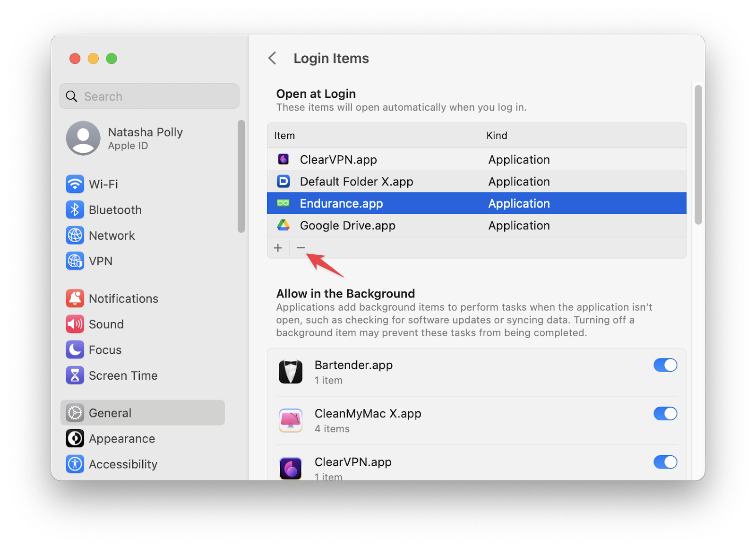The height and width of the screenshot is (548, 756).
Task: Remove Endurance.app with the minus button
Action: (301, 247)
